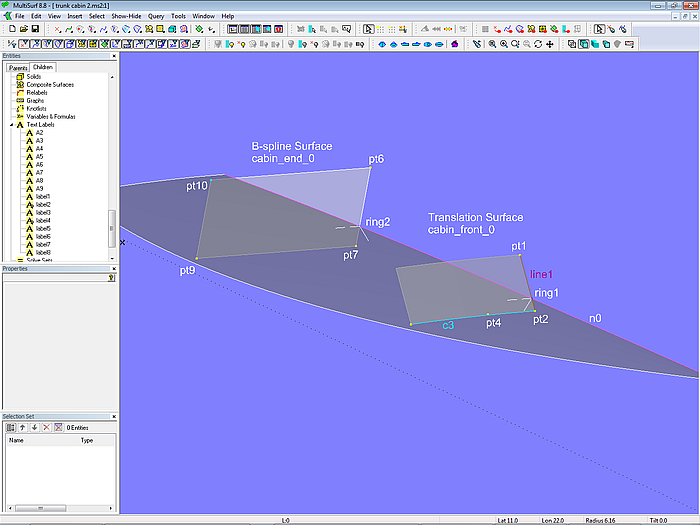Select Composite Surfaces in entity tree
The image size is (700, 525).
click(x=50, y=84)
